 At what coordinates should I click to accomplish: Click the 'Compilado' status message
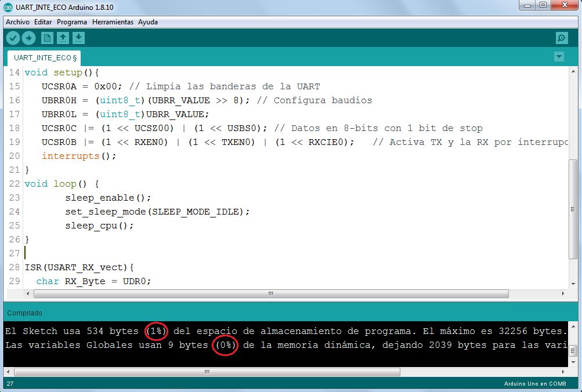(x=24, y=313)
